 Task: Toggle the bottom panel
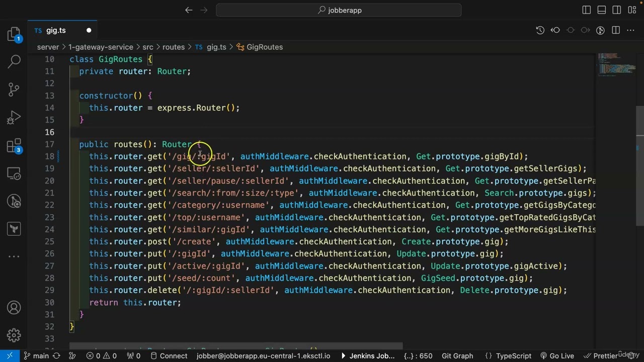coord(602,10)
